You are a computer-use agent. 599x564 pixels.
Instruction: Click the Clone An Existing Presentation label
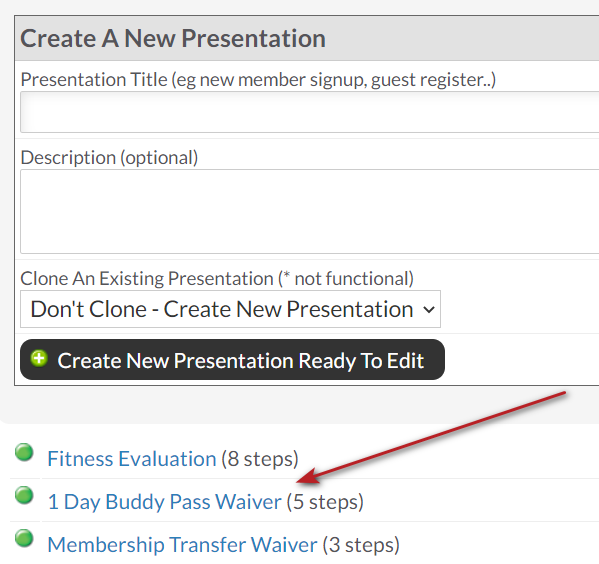(x=217, y=278)
